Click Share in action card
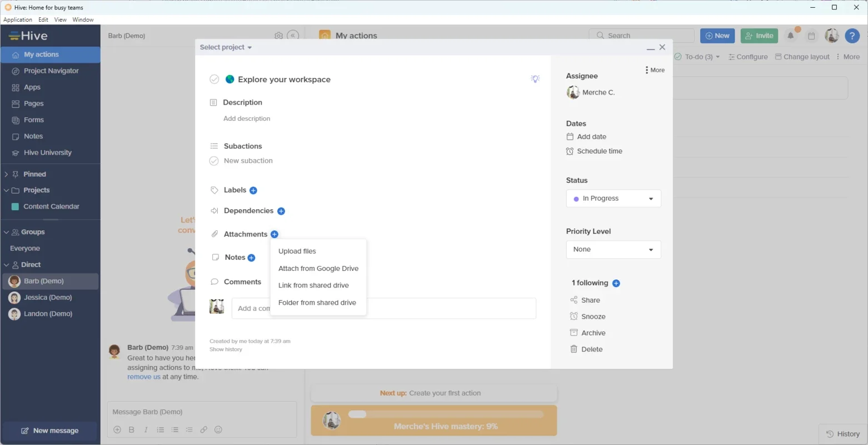The image size is (868, 445). pyautogui.click(x=585, y=300)
